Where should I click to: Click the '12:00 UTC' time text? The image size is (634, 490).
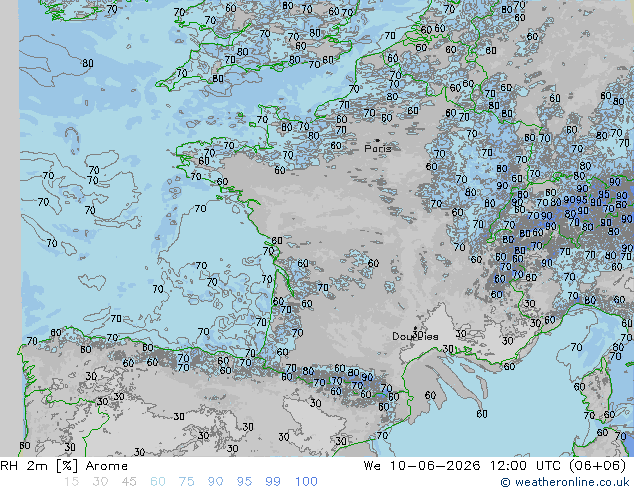pyautogui.click(x=525, y=466)
